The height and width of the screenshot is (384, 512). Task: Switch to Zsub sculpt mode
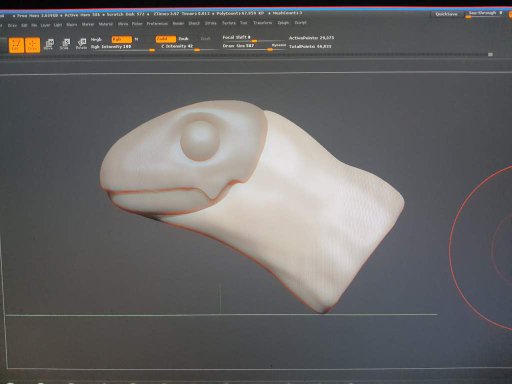[x=183, y=39]
